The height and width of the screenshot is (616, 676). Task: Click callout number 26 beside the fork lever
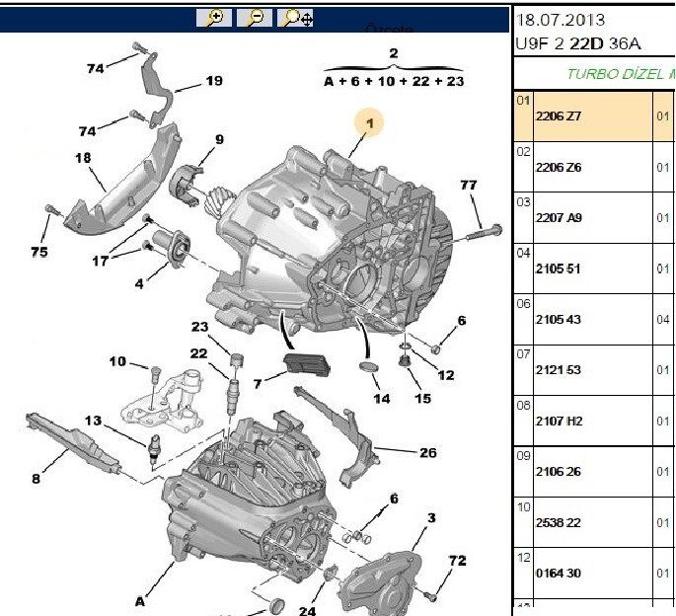427,453
